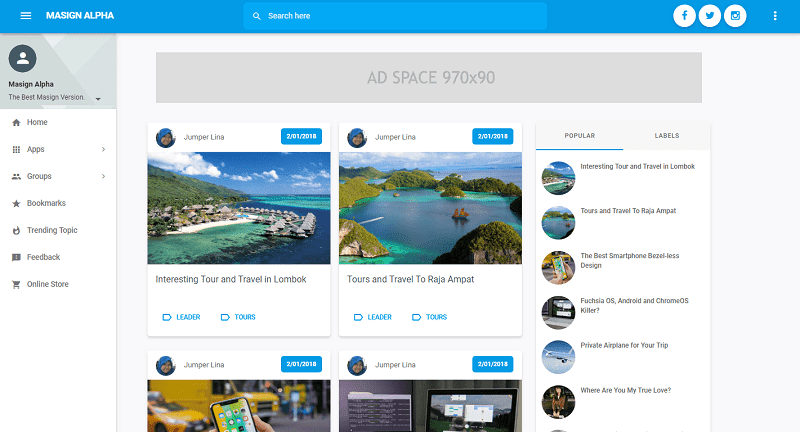This screenshot has height=432, width=800.
Task: Click the LEADER label on Lombok card
Action: click(x=188, y=317)
